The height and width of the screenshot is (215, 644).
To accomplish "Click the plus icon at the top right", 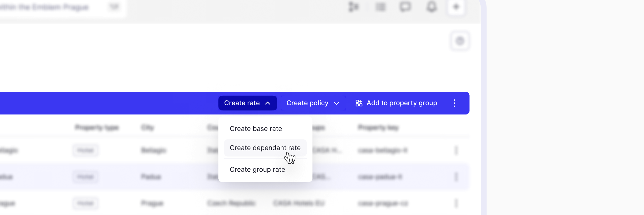I will coord(456,7).
